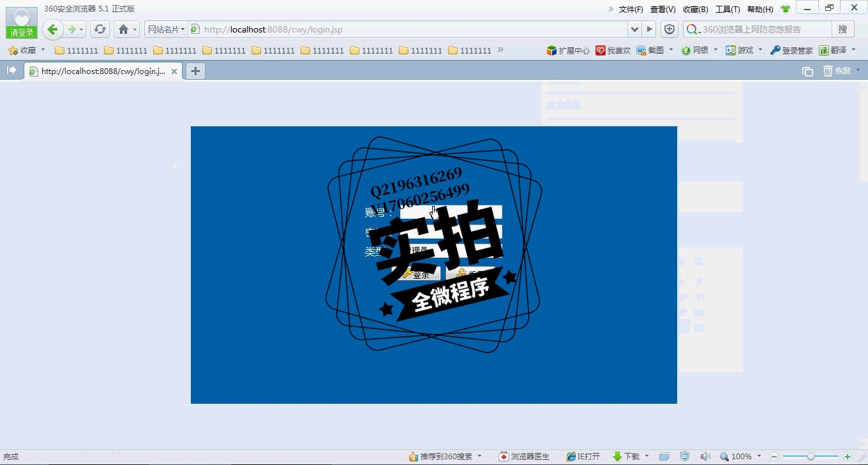Adjust the page zoom slider handle
Image resolution: width=868 pixels, height=465 pixels.
[x=811, y=457]
